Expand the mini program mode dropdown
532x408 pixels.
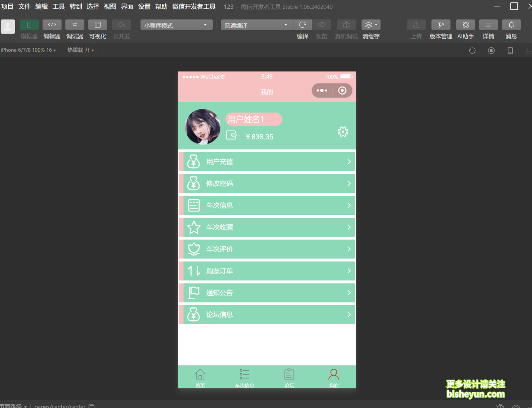176,25
